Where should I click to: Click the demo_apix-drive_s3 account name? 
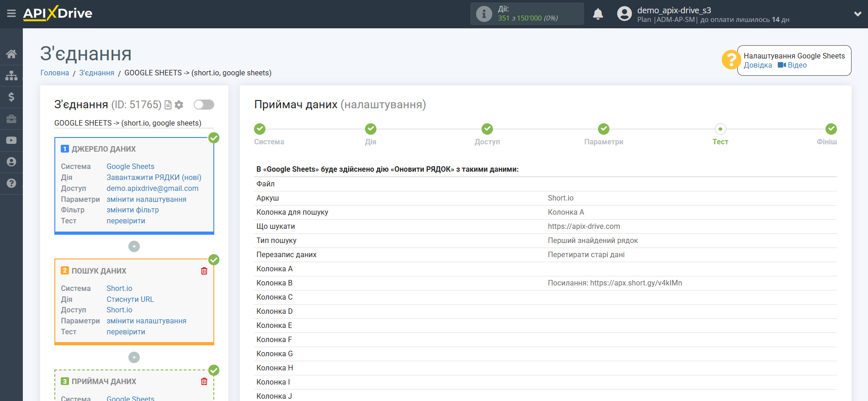[674, 10]
